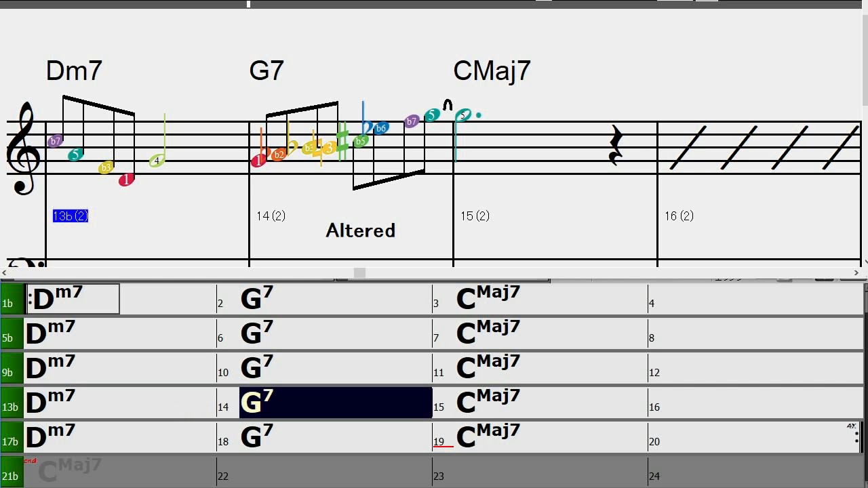Click bar number 16 in chord sheet
The width and height of the screenshot is (868, 488).
coord(654,407)
